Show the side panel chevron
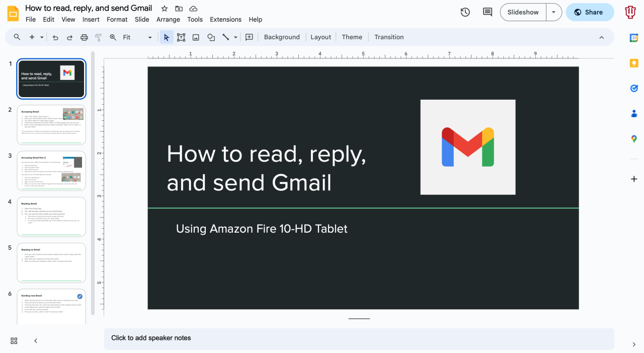Screen dimensions: 644x353 pos(634,344)
